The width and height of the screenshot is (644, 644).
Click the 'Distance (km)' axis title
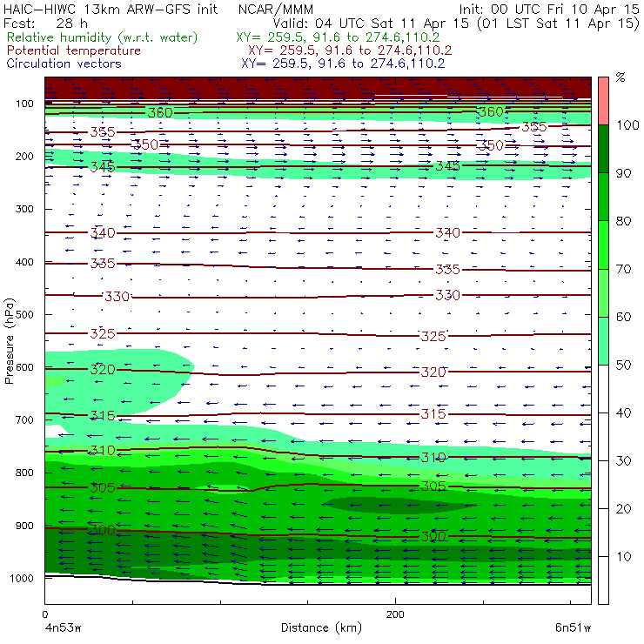321,628
